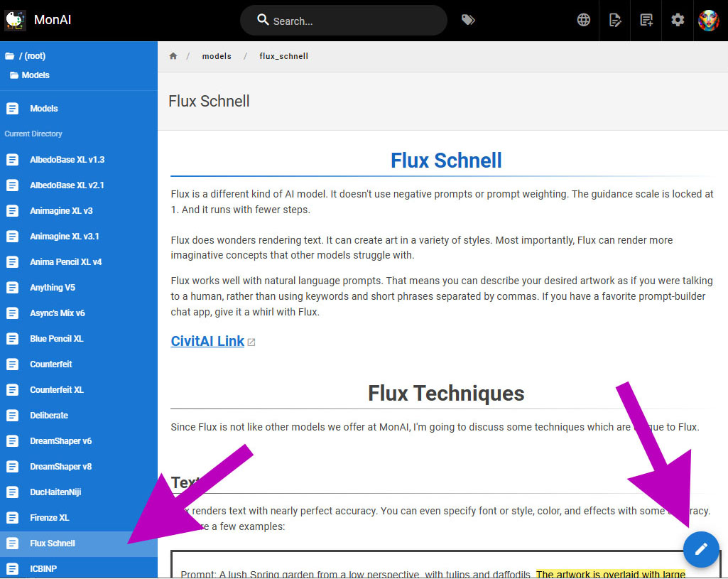Open the tags browser icon

tap(467, 20)
